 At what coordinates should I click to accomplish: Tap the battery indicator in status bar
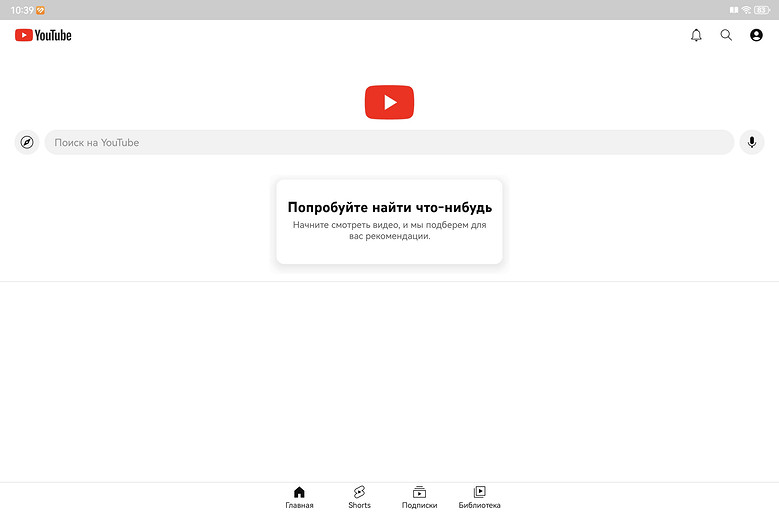(761, 10)
